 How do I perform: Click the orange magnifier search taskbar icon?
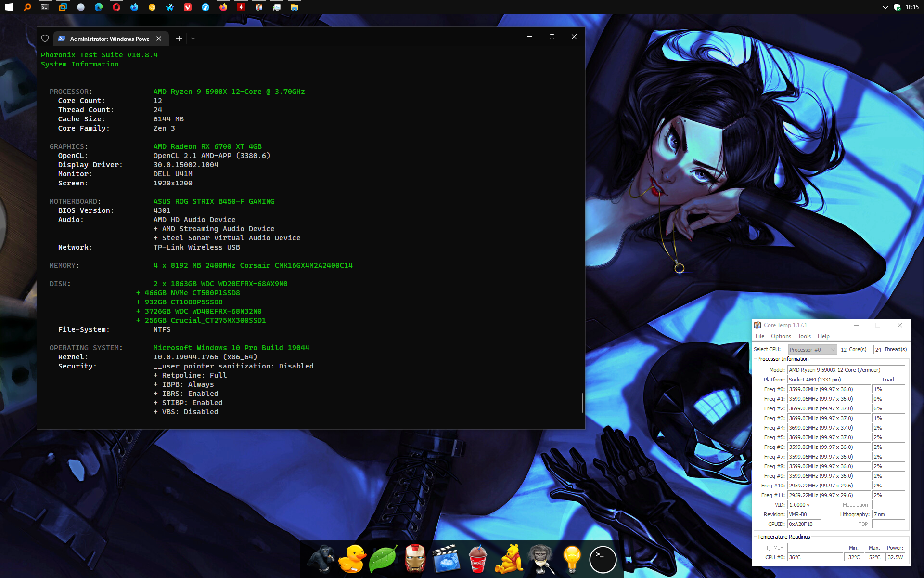[27, 7]
